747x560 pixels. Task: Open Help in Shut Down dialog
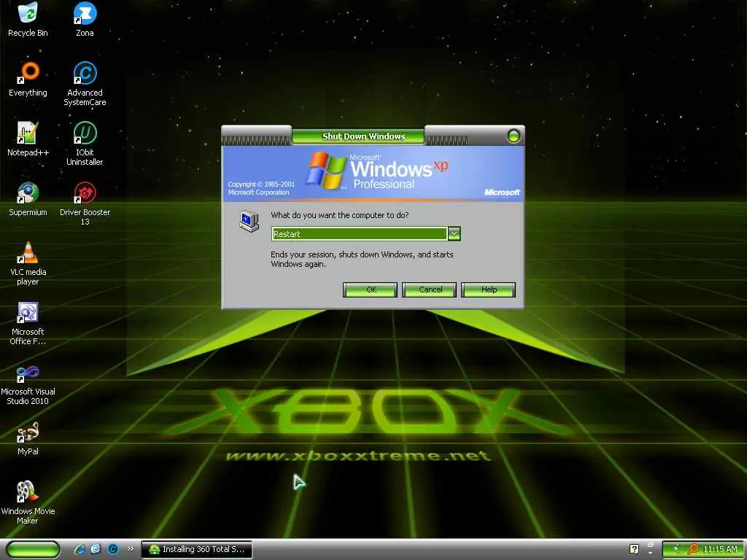tap(488, 289)
